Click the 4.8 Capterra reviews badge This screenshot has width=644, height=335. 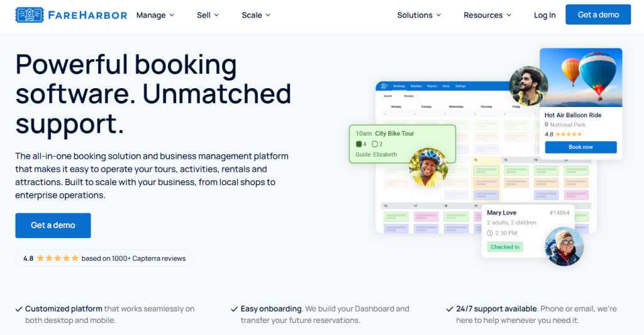click(x=104, y=258)
